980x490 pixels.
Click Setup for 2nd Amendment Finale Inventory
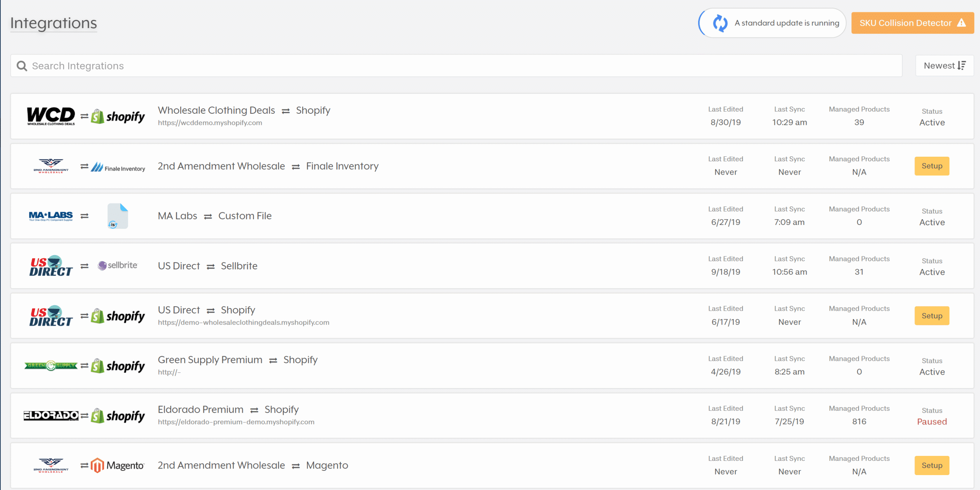(x=931, y=166)
